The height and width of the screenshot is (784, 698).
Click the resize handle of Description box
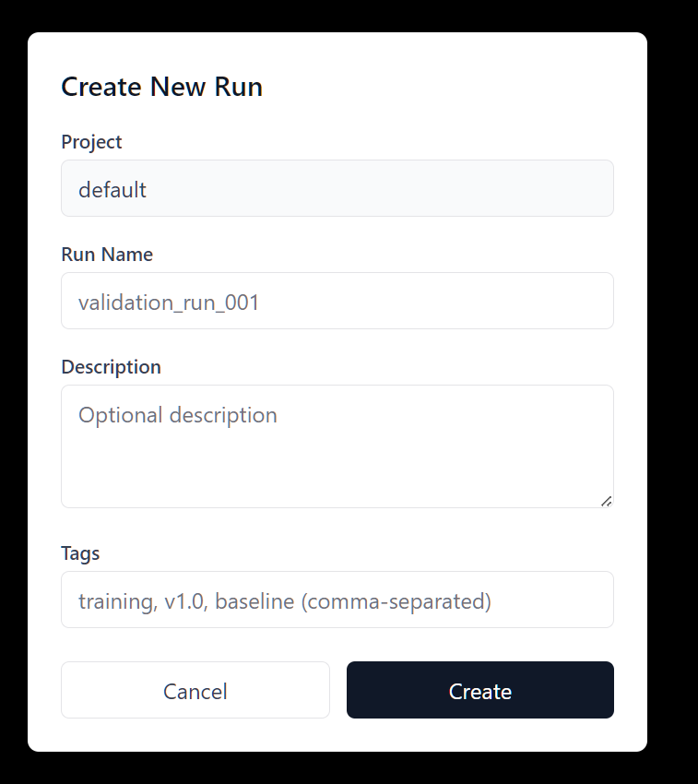(607, 499)
